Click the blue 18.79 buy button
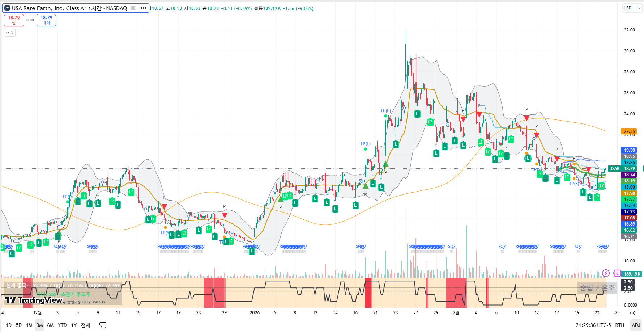This screenshot has height=332, width=644. click(46, 20)
